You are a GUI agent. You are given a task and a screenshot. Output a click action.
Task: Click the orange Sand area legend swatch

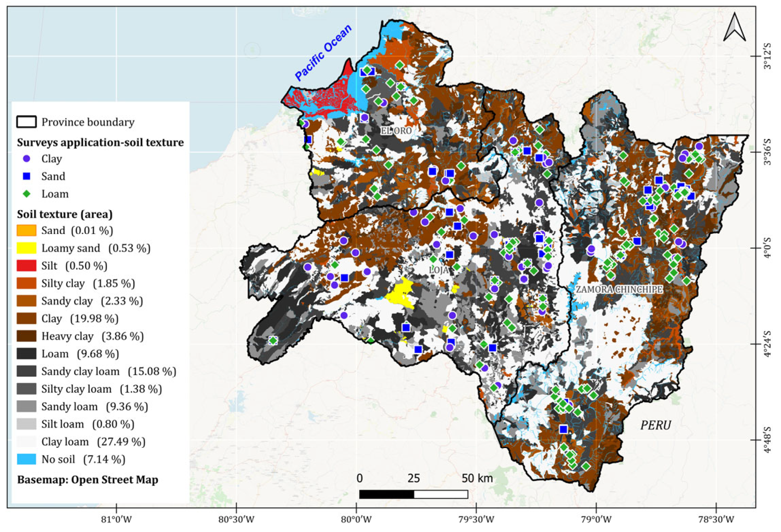pyautogui.click(x=27, y=230)
